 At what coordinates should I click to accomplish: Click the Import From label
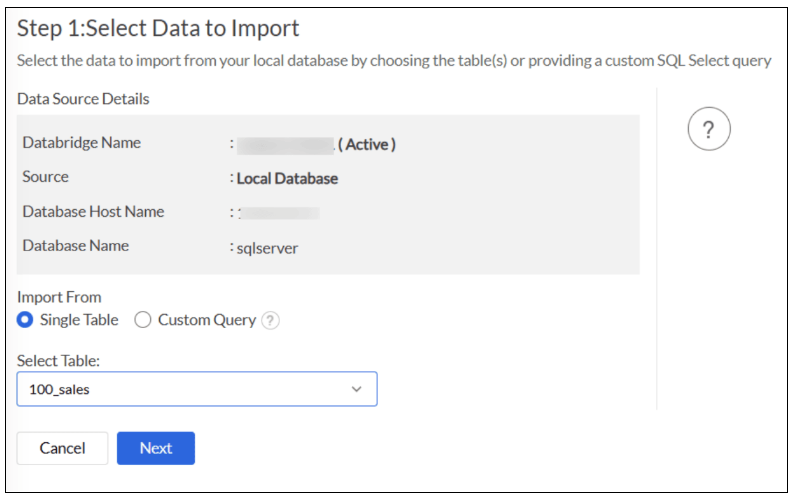tap(59, 297)
